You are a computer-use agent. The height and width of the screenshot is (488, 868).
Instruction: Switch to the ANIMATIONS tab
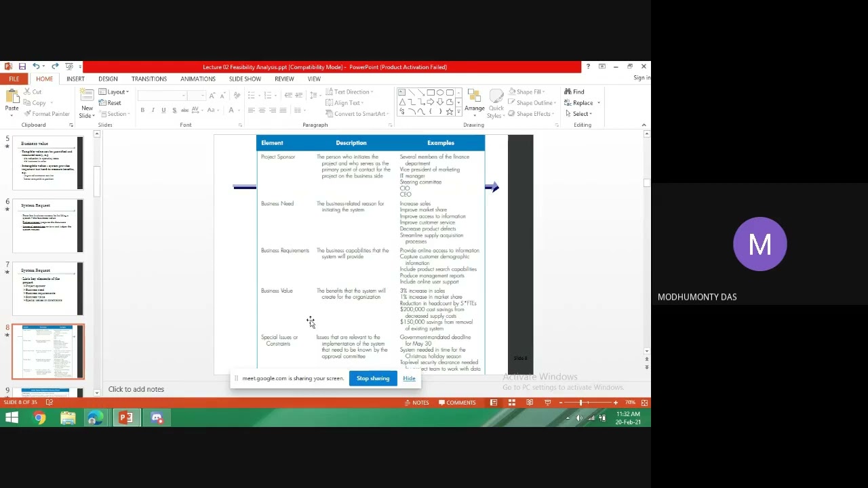coord(198,79)
